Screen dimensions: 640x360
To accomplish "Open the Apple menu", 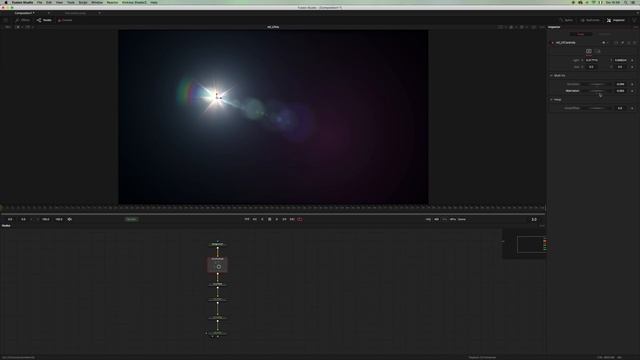I will 6,2.
